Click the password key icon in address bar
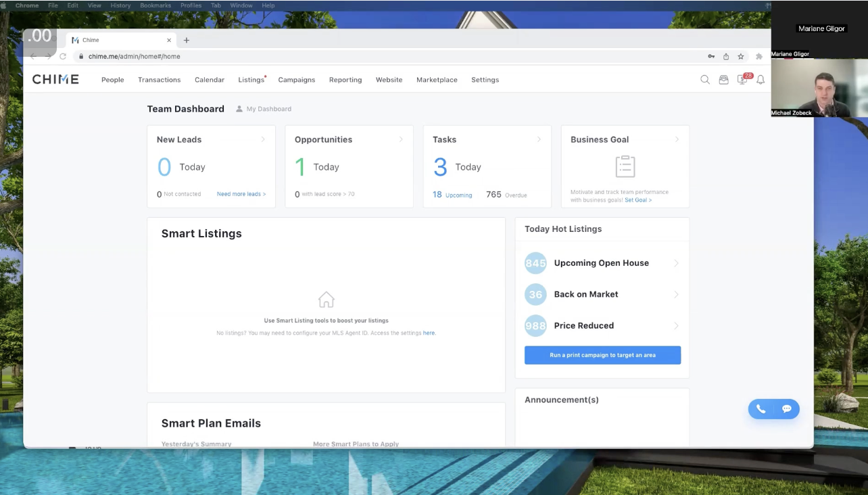 pyautogui.click(x=711, y=56)
